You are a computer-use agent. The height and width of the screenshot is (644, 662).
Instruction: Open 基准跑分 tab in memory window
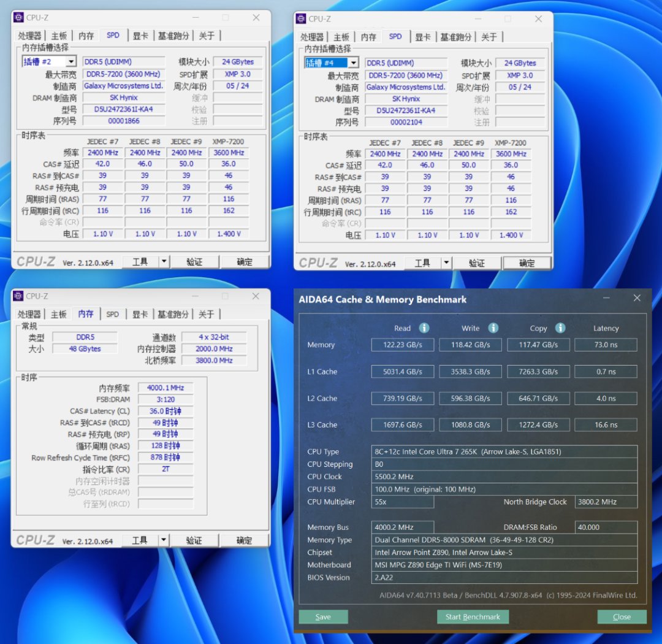173,314
